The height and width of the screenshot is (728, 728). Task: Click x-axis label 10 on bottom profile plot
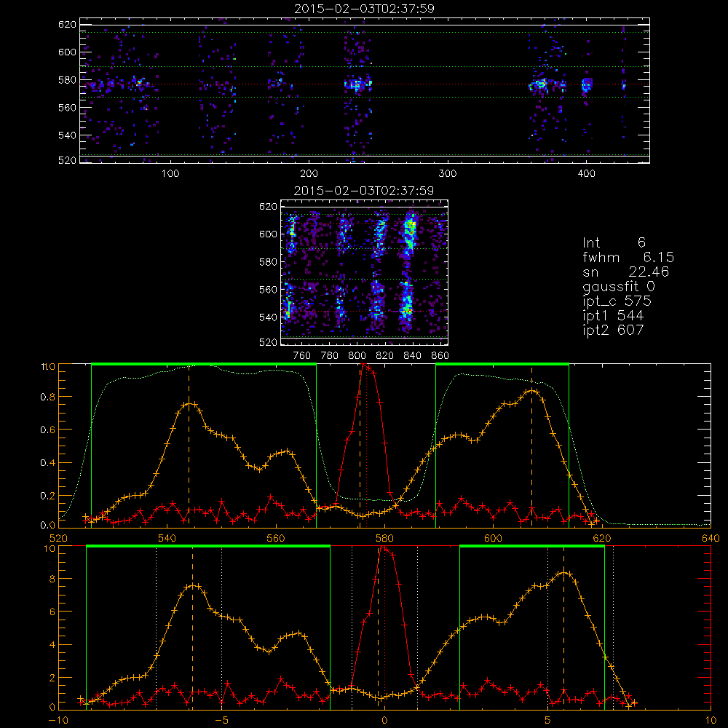pos(711,721)
